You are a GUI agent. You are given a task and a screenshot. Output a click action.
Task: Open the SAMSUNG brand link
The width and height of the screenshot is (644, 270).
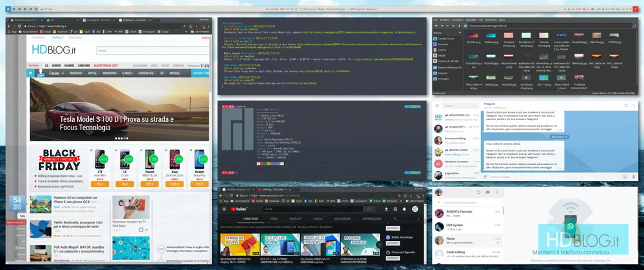pos(84,65)
